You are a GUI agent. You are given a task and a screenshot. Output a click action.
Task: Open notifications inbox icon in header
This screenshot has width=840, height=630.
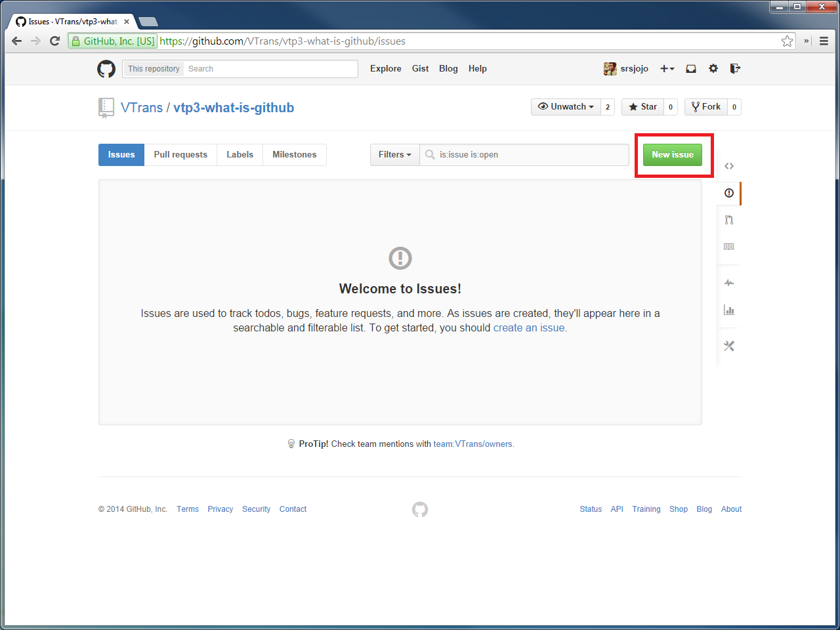click(691, 68)
